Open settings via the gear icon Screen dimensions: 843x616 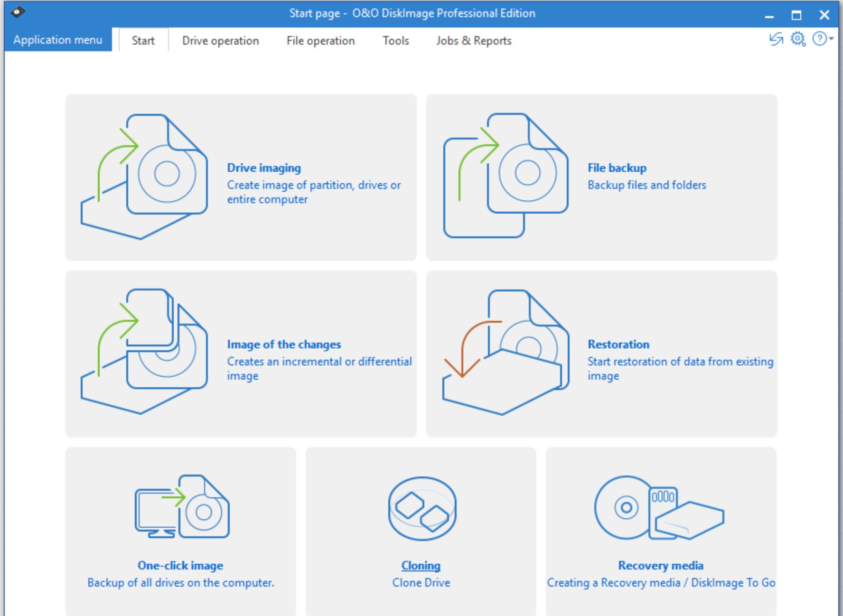pos(798,39)
